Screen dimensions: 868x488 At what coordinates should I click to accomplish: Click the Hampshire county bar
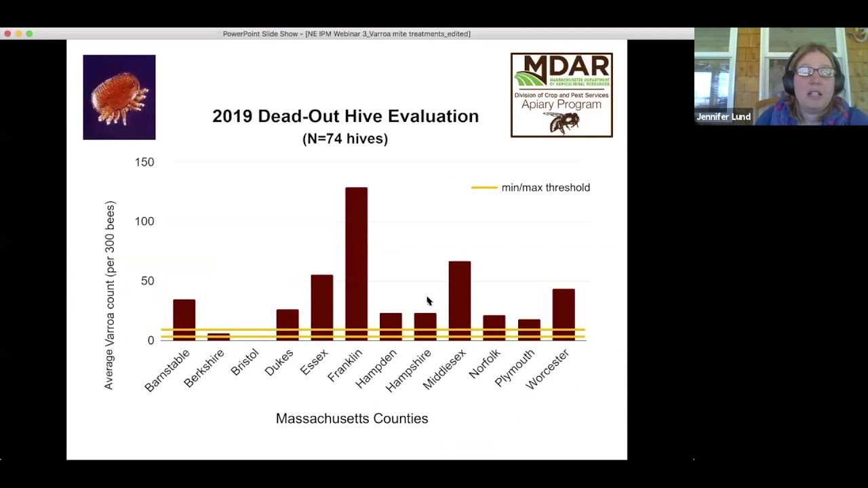425,327
